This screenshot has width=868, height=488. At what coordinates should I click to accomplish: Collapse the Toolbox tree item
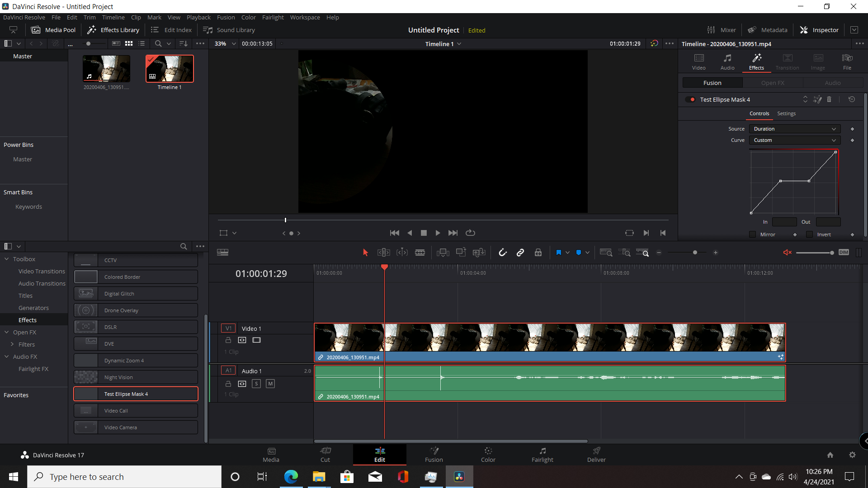click(7, 259)
